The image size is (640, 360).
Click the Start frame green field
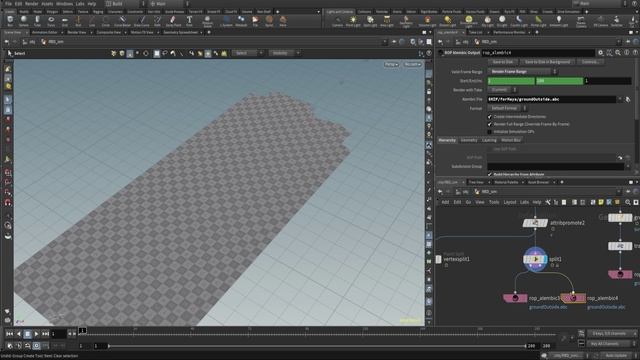click(x=511, y=81)
